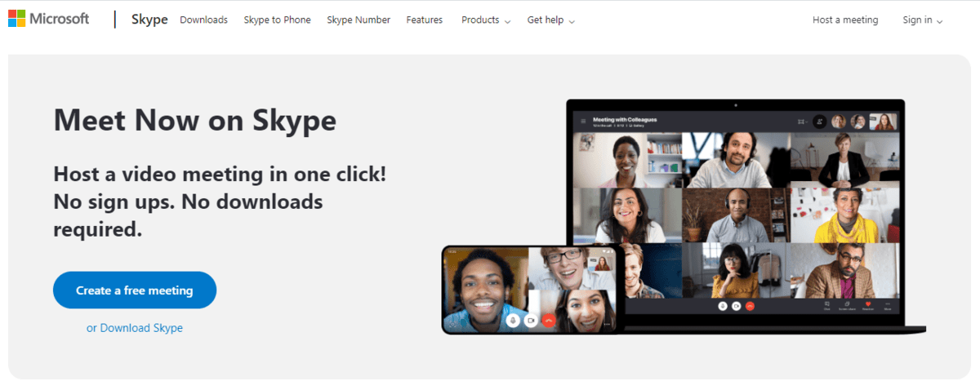This screenshot has height=381, width=980.
Task: Open the Features page
Action: 425,20
